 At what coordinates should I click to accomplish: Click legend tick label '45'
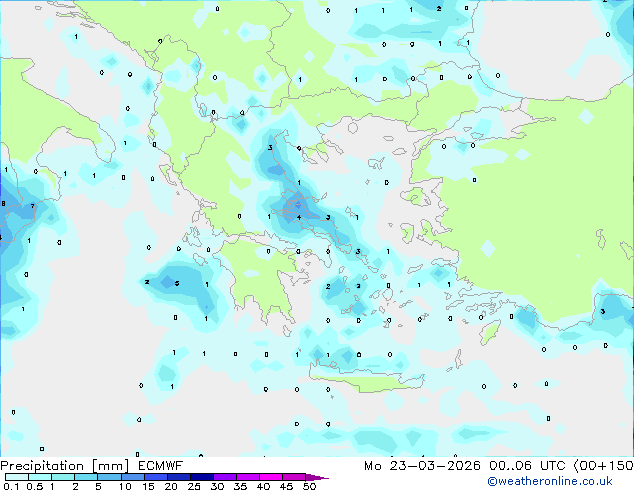coord(286,486)
